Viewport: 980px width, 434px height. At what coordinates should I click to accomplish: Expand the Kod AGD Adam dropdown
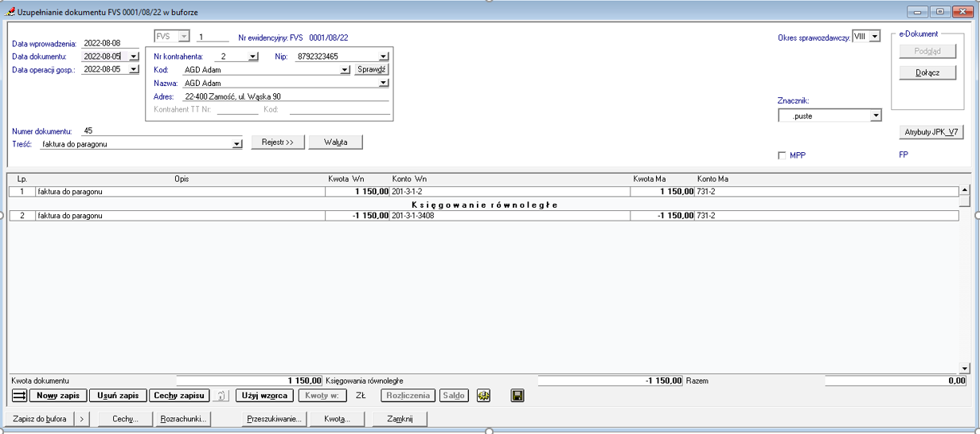tap(345, 70)
